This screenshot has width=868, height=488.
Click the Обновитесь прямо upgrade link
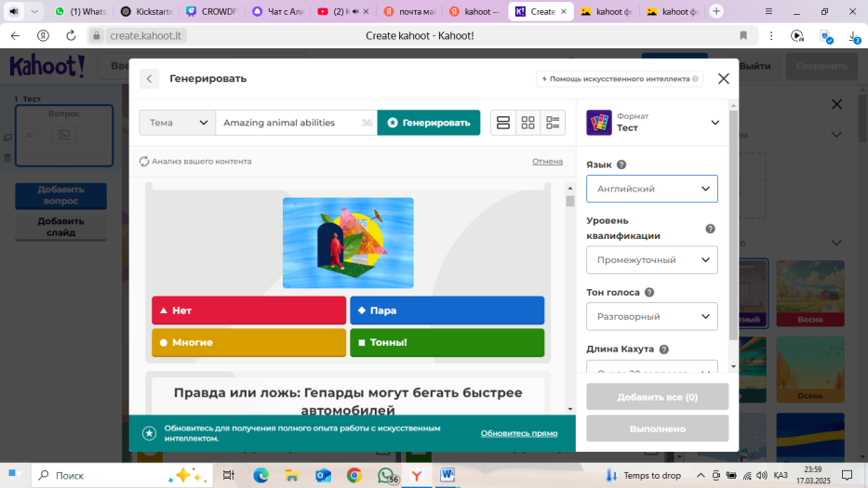[x=519, y=433]
